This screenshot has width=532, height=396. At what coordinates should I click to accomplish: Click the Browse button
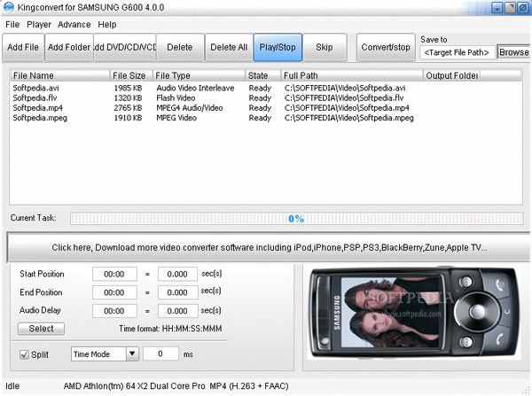click(513, 52)
